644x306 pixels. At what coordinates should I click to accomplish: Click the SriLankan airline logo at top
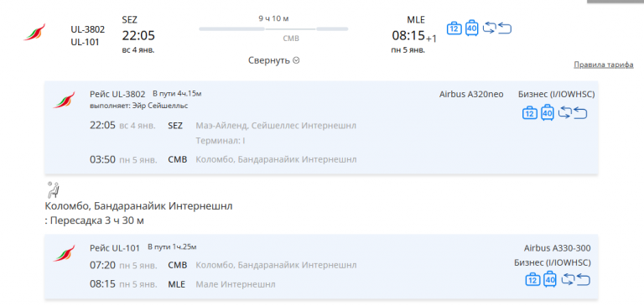(x=34, y=32)
